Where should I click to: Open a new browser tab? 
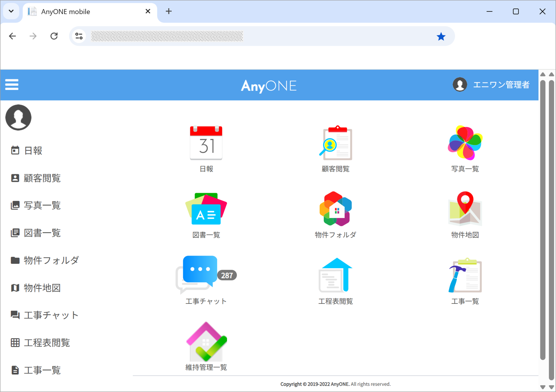169,11
